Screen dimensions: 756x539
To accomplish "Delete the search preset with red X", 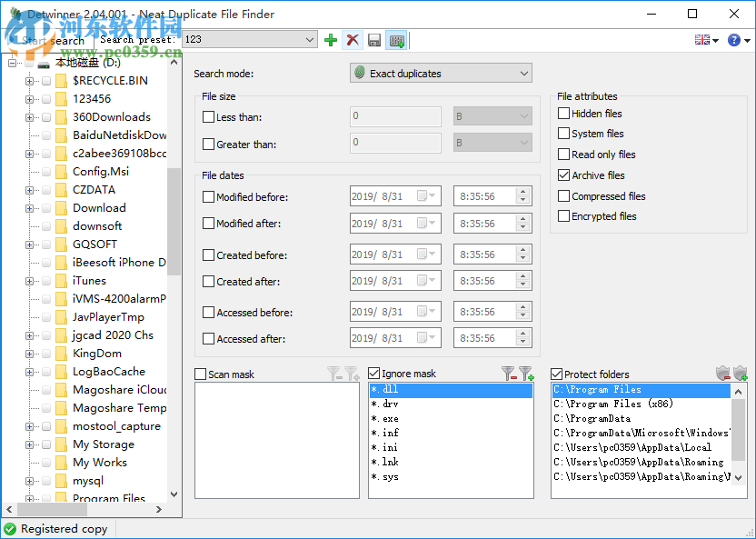I will click(353, 40).
